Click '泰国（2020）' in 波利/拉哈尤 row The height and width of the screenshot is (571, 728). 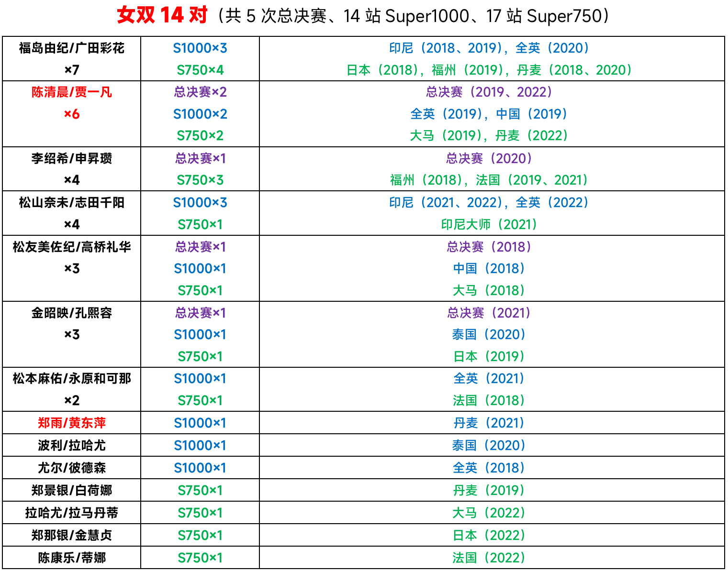click(x=489, y=445)
